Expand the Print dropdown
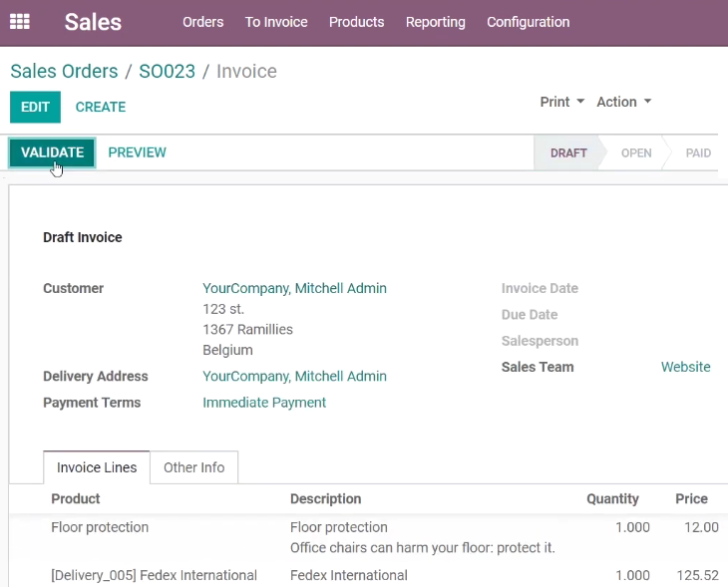This screenshot has height=587, width=728. tap(561, 102)
